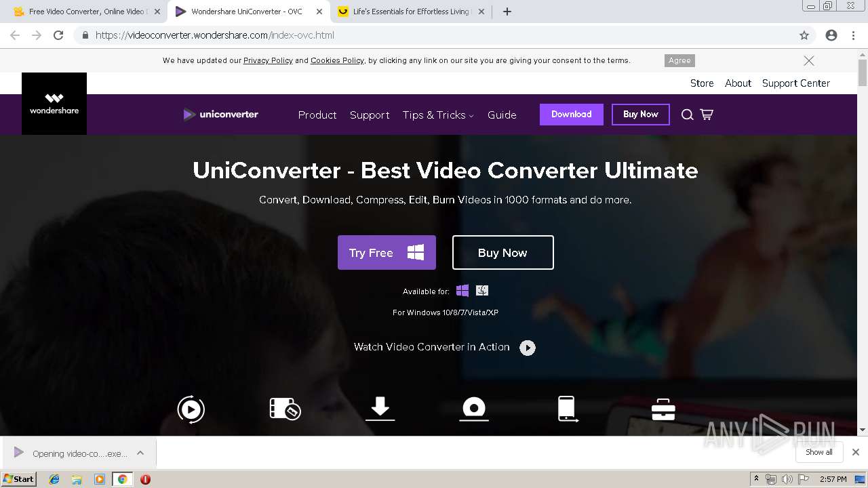868x488 pixels.
Task: Go forward to the next page
Action: tap(37, 35)
